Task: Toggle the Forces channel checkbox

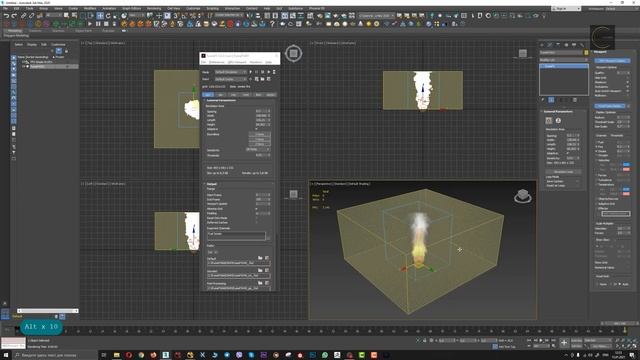Action: pyautogui.click(x=597, y=176)
